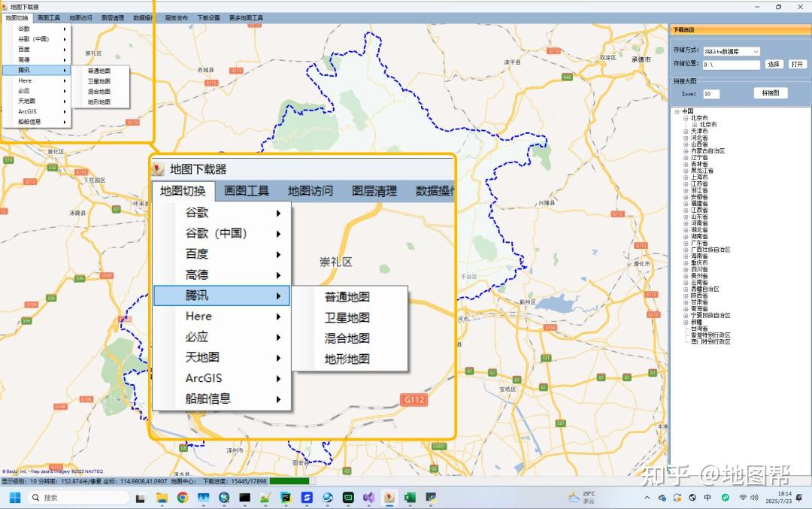The image size is (812, 509).
Task: Open Google Chrome from the taskbar
Action: (182, 498)
